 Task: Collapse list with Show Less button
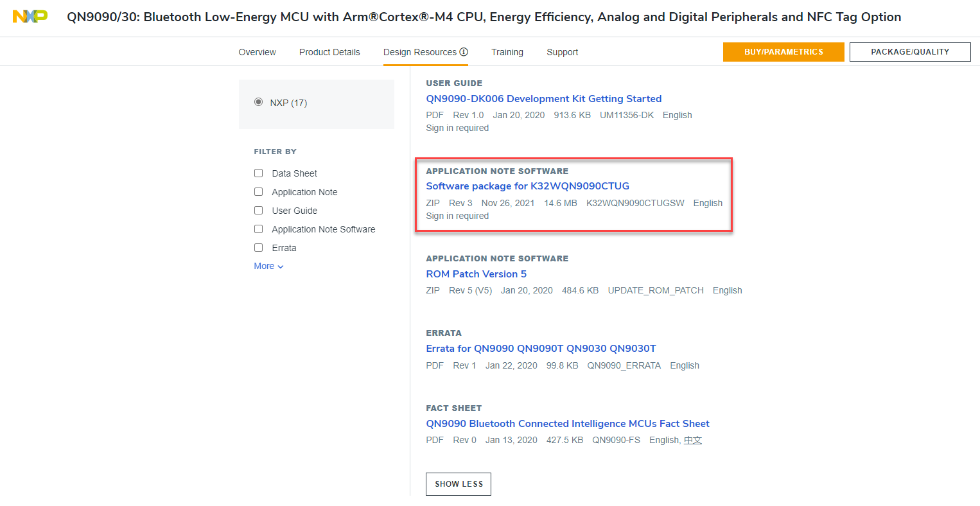(458, 484)
